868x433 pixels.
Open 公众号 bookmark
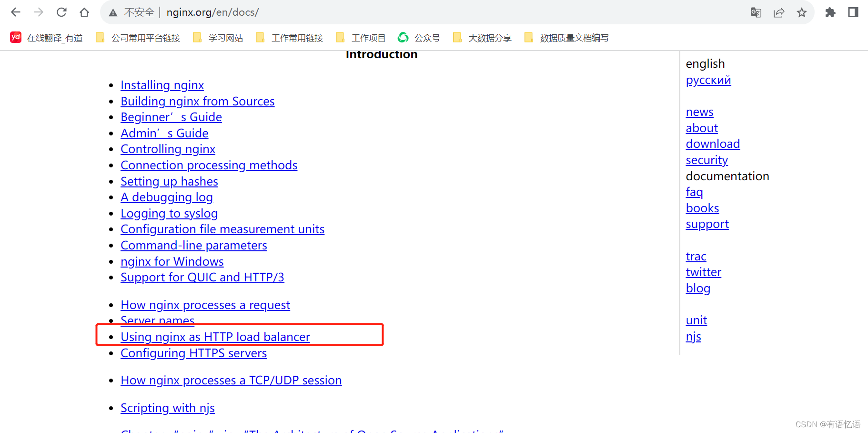click(x=419, y=38)
